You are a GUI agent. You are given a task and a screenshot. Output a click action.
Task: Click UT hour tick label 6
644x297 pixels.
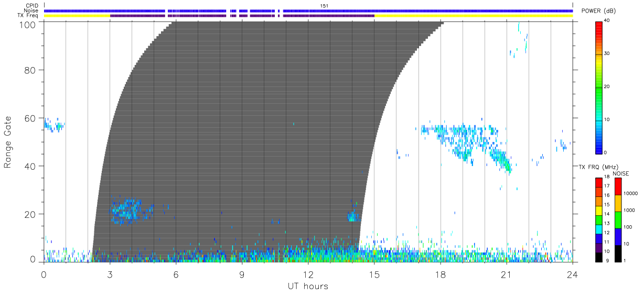176,274
